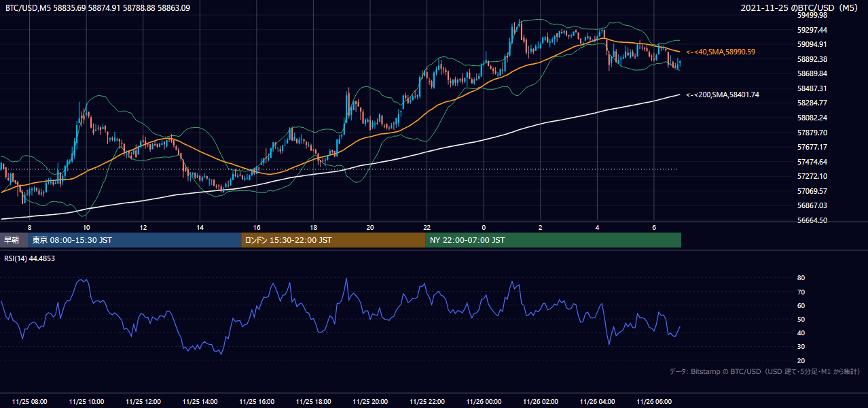This screenshot has width=868, height=408.
Task: Click the BTC/USD,M5 OHLC header text
Action: [x=98, y=7]
